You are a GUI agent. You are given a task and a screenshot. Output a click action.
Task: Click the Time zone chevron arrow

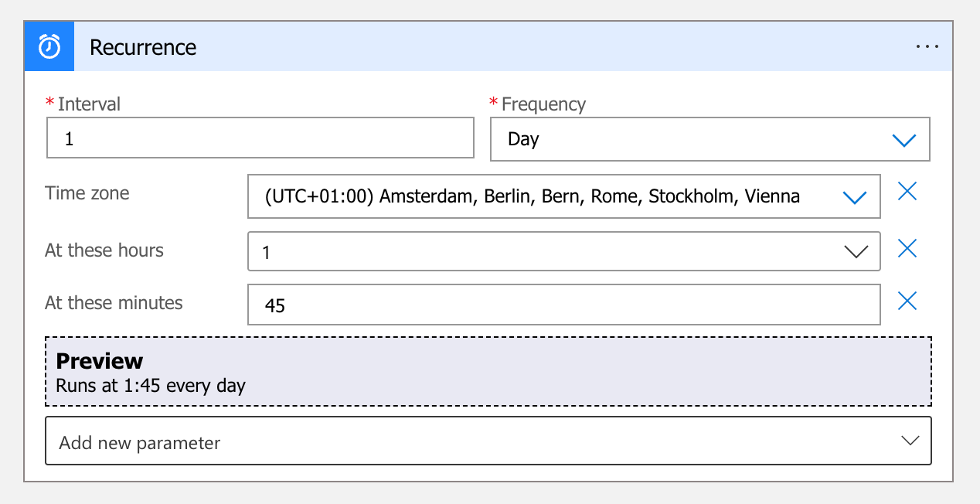(854, 197)
